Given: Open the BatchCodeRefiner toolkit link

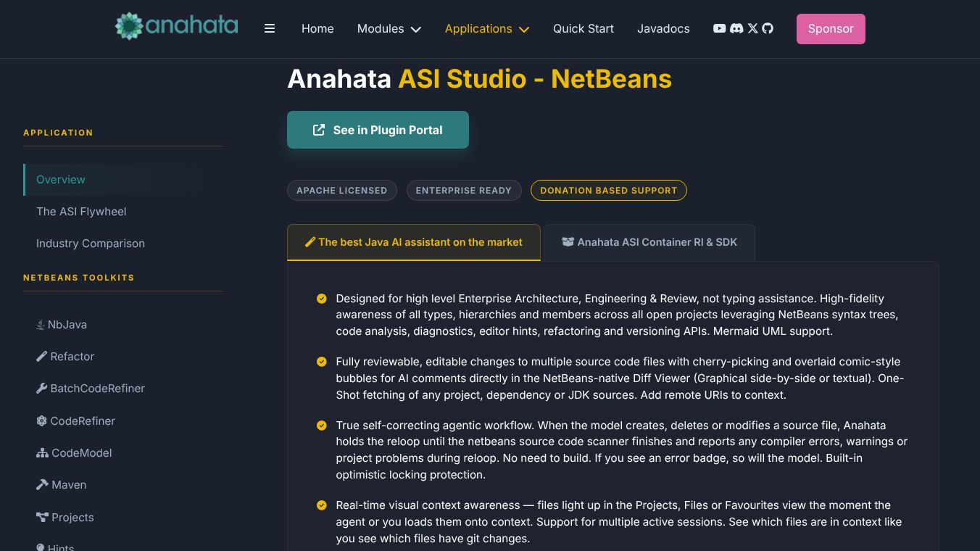Looking at the screenshot, I should (91, 389).
